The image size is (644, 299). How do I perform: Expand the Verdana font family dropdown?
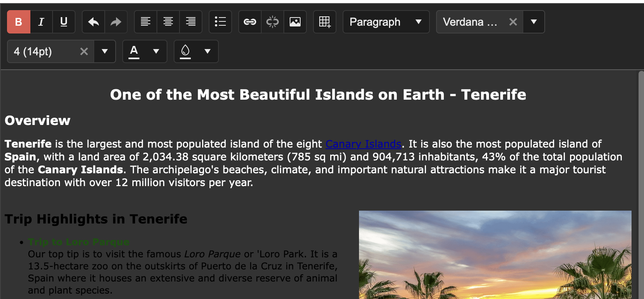[534, 22]
